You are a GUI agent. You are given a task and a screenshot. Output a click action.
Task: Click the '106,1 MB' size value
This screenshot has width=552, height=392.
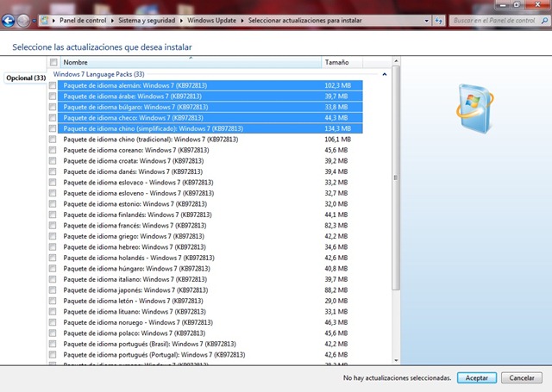(337, 140)
